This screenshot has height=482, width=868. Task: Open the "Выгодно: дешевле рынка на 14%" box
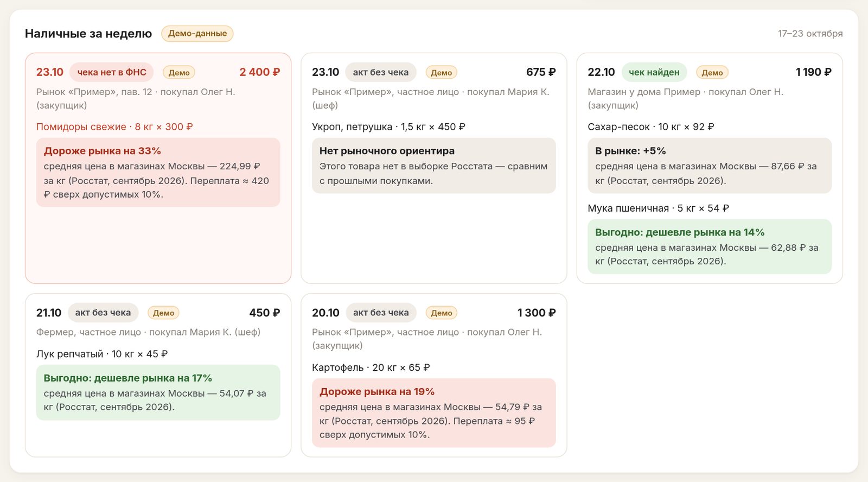click(710, 247)
